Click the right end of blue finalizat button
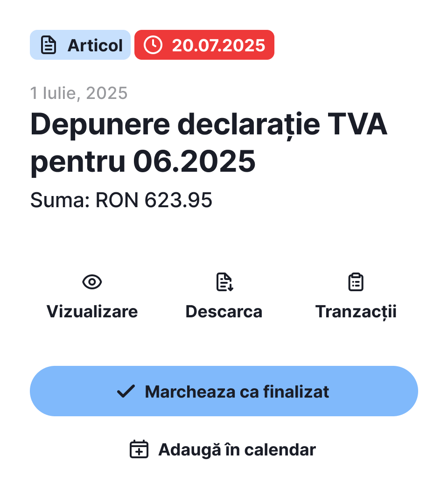Screen dimensions: 448x504 click(x=397, y=391)
